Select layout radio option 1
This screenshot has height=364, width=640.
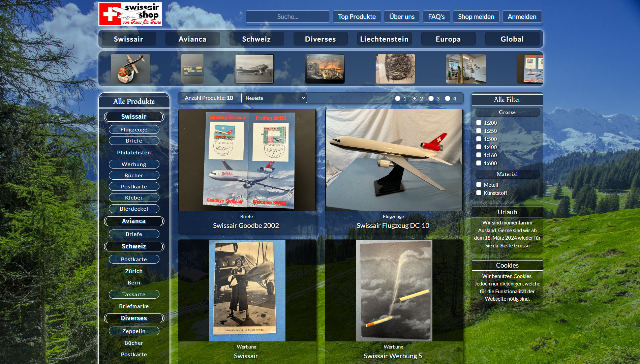tap(398, 98)
